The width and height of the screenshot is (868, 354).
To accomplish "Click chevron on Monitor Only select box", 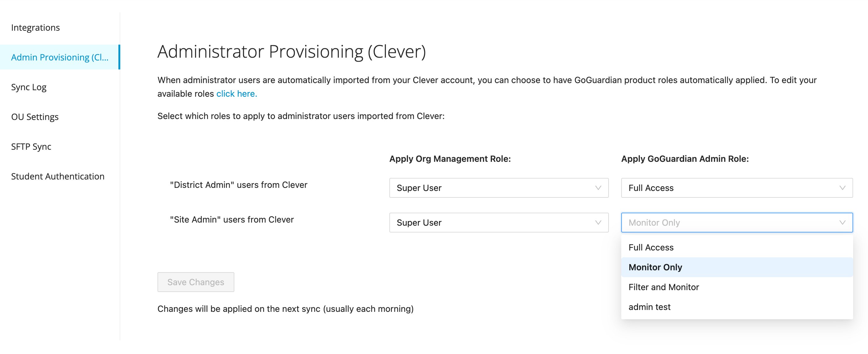I will tap(842, 222).
